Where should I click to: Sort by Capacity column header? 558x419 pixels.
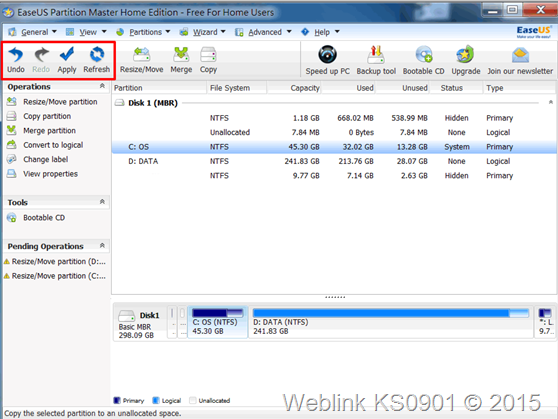point(294,88)
